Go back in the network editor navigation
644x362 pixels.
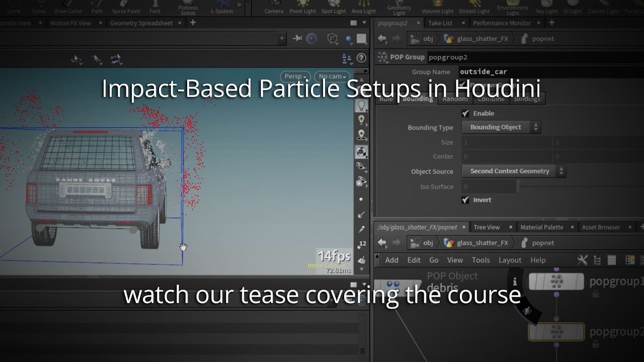coord(382,243)
